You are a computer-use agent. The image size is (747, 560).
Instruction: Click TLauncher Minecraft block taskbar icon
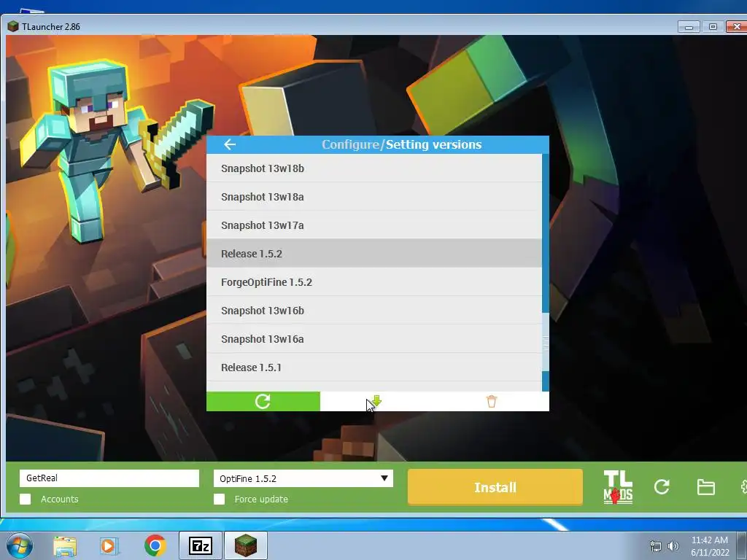pos(246,545)
